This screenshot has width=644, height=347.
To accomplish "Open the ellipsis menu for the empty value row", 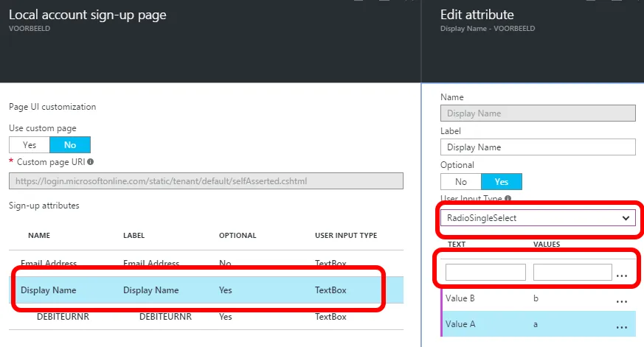I will coord(621,274).
